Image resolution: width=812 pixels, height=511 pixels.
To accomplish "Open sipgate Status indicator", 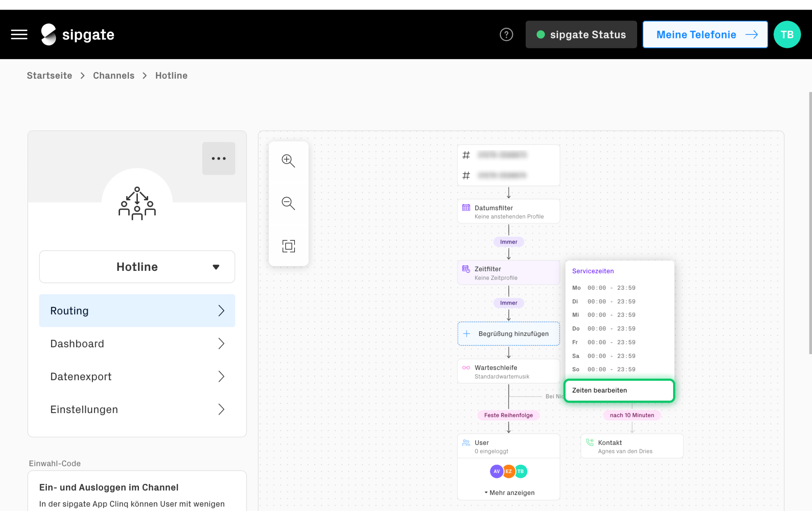I will pos(581,35).
